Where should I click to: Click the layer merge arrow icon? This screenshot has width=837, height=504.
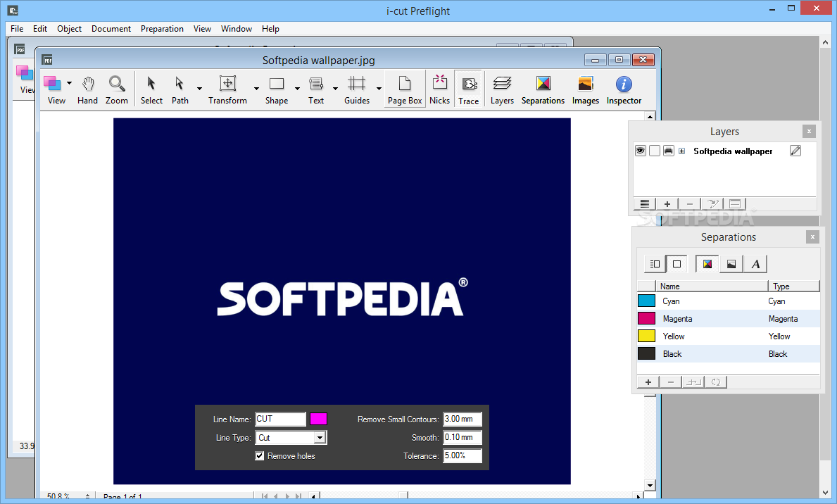(x=712, y=204)
